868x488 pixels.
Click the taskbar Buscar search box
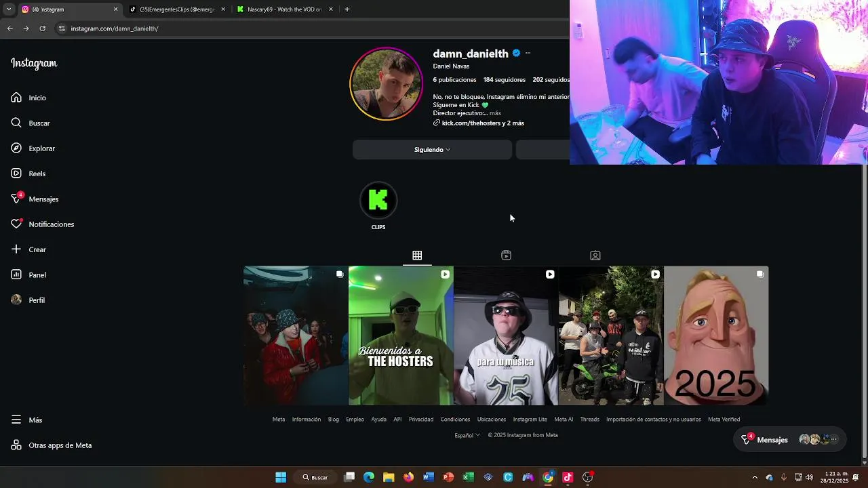(315, 477)
